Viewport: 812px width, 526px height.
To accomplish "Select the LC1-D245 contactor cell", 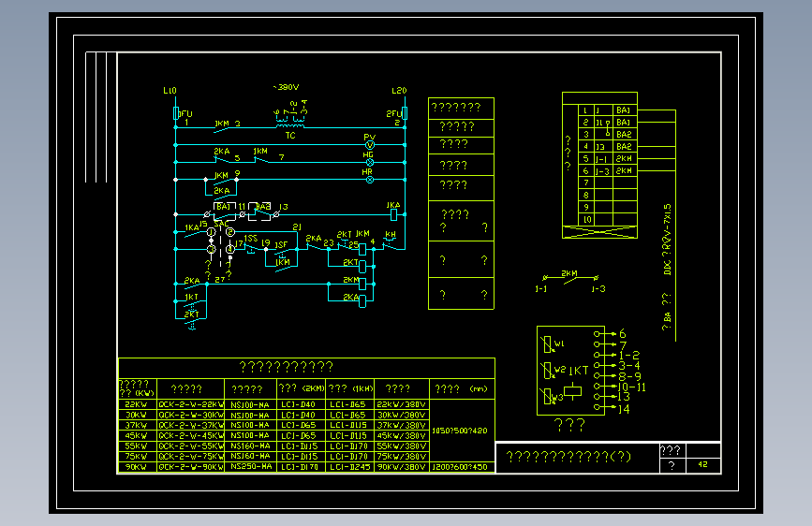I will (350, 466).
